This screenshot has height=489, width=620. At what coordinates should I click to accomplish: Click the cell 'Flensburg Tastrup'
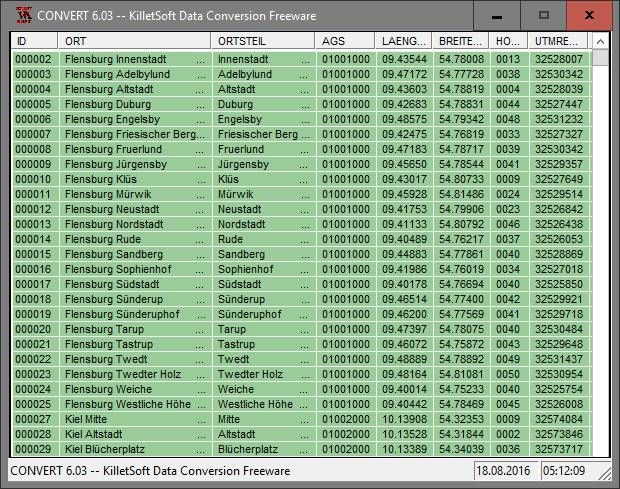135,345
